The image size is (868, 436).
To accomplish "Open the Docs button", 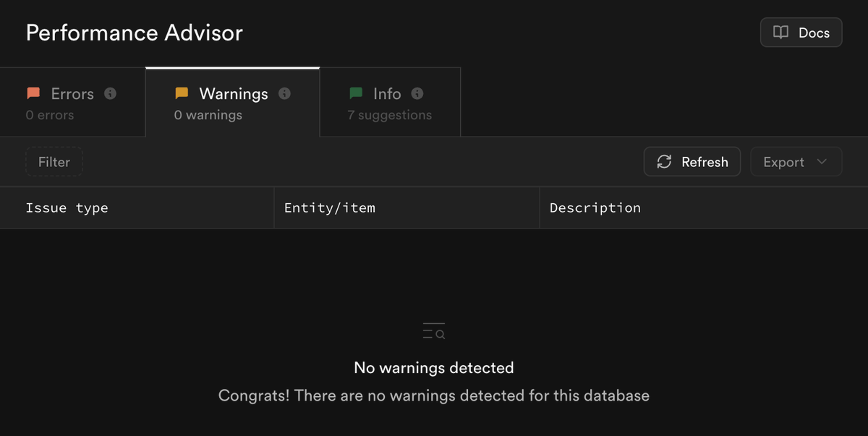I will point(801,33).
